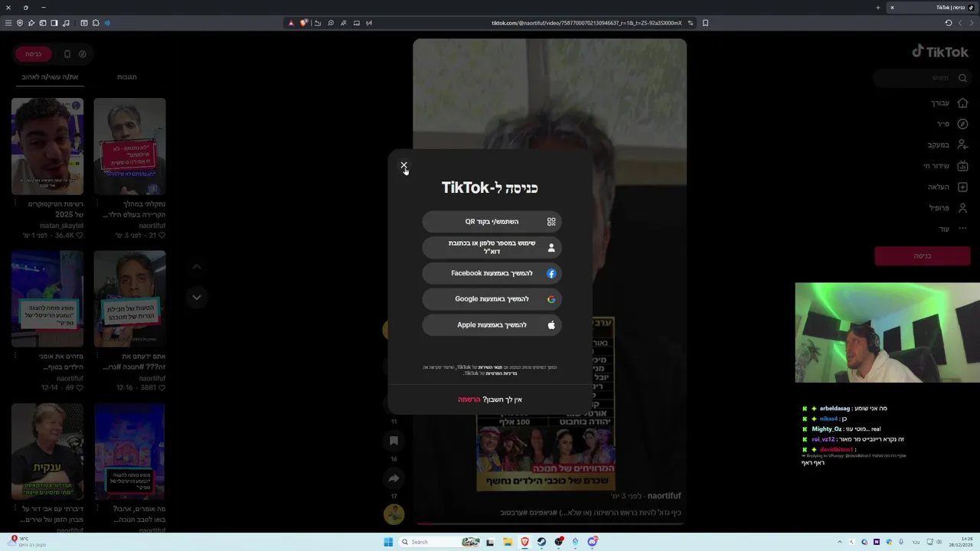Click red כניסה button in right sidebar

coord(922,256)
